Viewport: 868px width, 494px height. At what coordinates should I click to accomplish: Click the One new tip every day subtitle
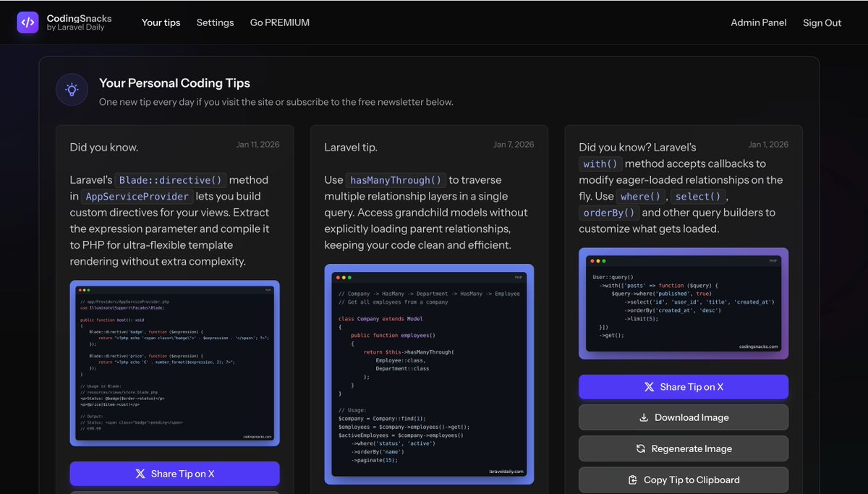pos(276,102)
